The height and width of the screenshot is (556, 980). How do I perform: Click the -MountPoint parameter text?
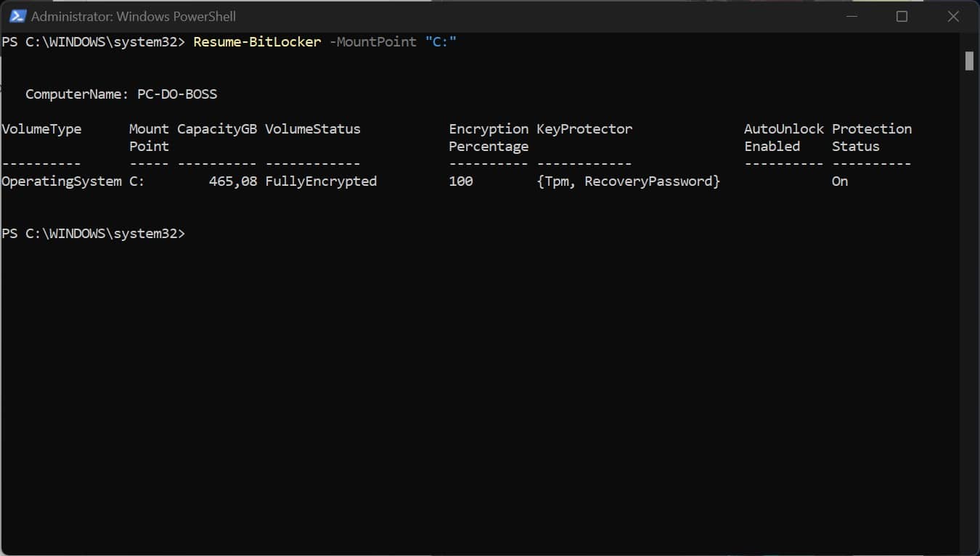point(373,42)
